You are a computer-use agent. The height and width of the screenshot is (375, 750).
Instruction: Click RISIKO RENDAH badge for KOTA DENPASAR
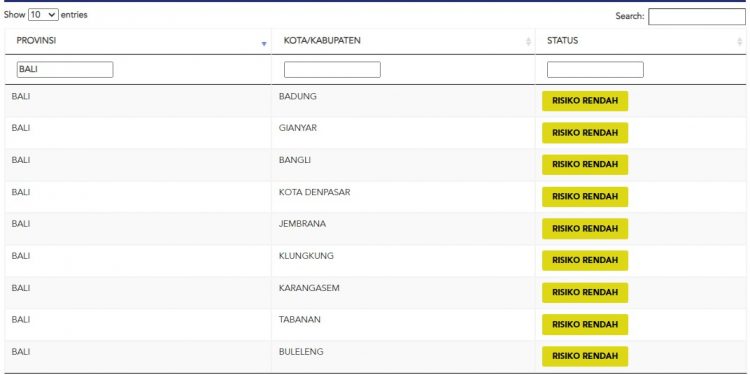click(x=585, y=197)
